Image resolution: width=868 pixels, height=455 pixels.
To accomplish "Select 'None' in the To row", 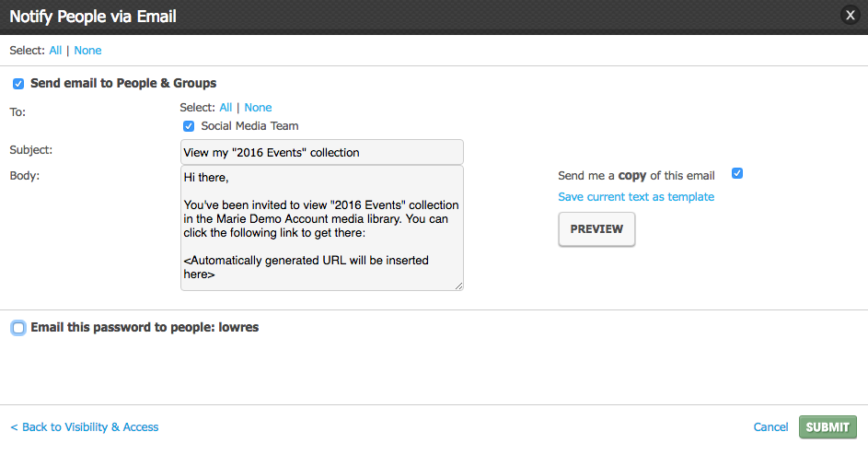I will [x=258, y=108].
